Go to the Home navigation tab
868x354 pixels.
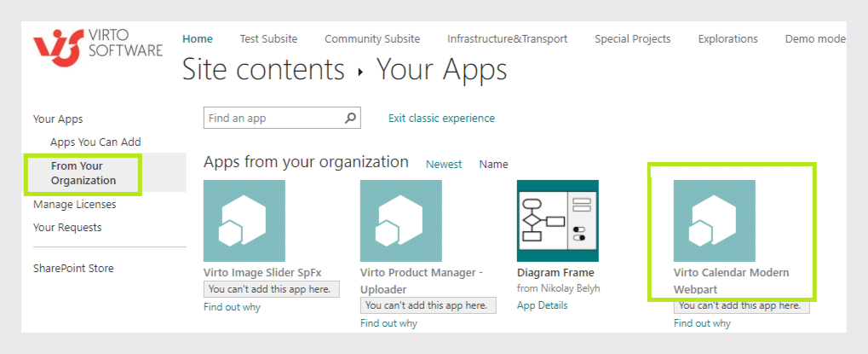point(198,38)
